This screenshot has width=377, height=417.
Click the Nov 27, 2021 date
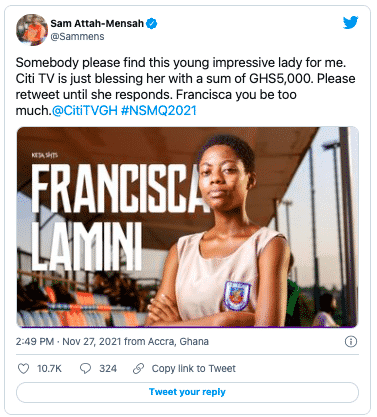click(92, 342)
